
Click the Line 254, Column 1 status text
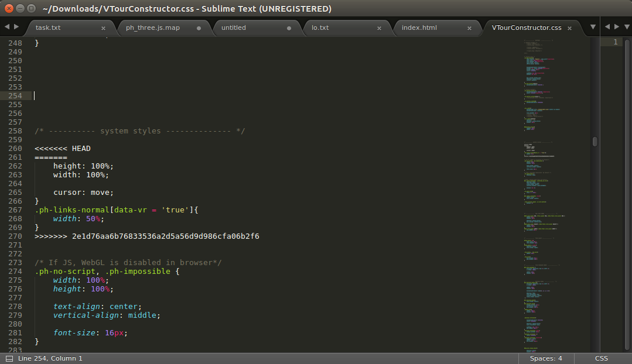pos(50,358)
